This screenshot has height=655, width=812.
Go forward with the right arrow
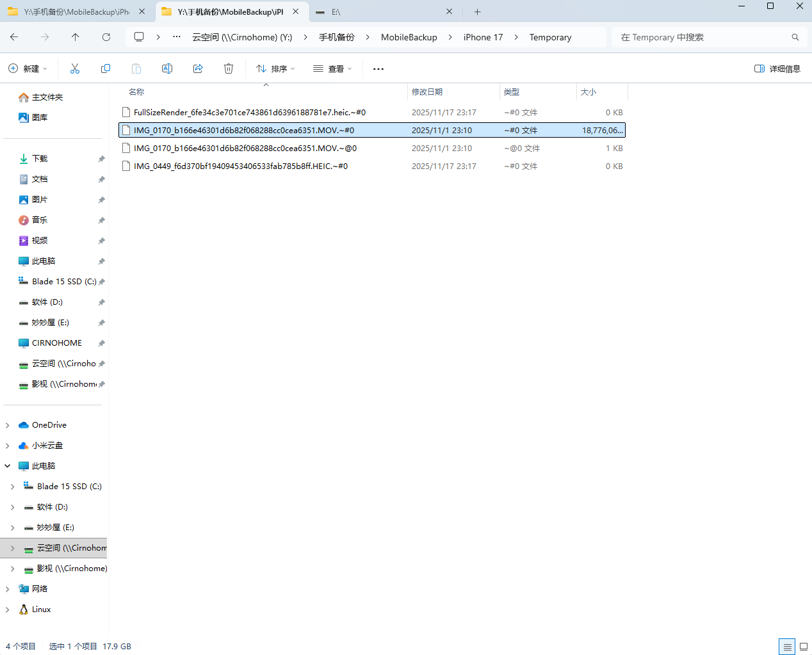(x=45, y=37)
